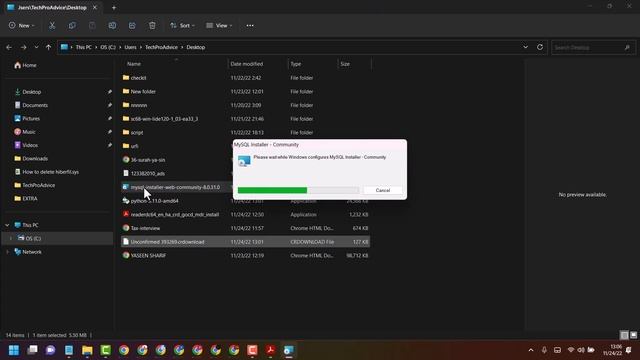Click the Share toolbar icon

[132, 25]
